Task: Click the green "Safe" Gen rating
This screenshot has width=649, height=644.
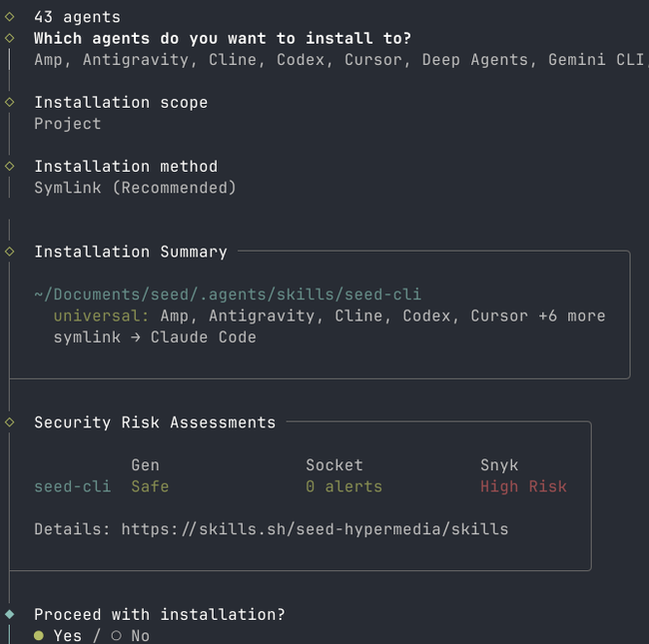Action: click(150, 487)
